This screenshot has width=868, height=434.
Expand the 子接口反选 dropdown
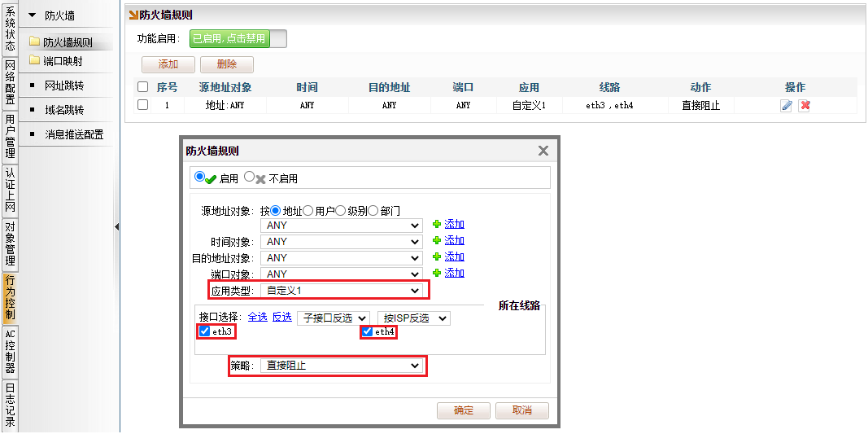(334, 318)
